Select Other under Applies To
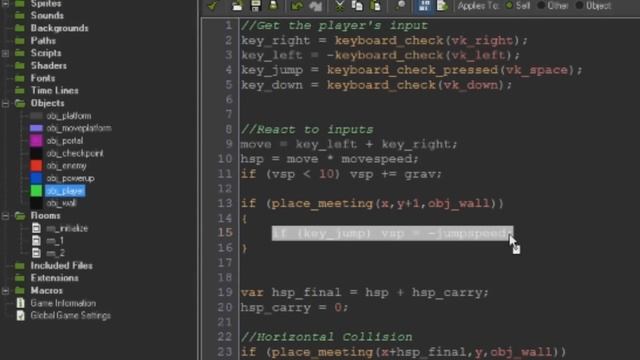640x360 pixels. [553, 6]
